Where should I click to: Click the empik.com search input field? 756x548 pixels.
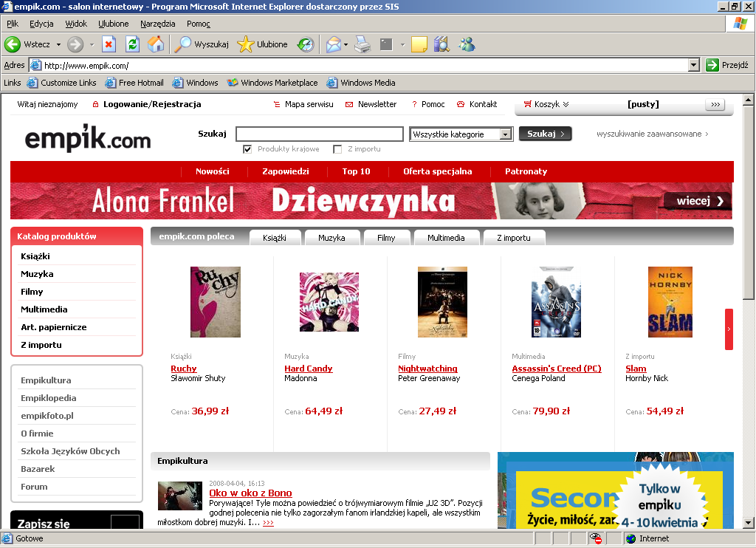320,134
